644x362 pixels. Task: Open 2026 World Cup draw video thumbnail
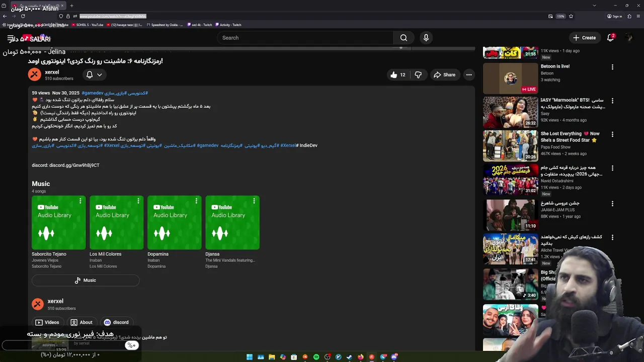(x=510, y=180)
